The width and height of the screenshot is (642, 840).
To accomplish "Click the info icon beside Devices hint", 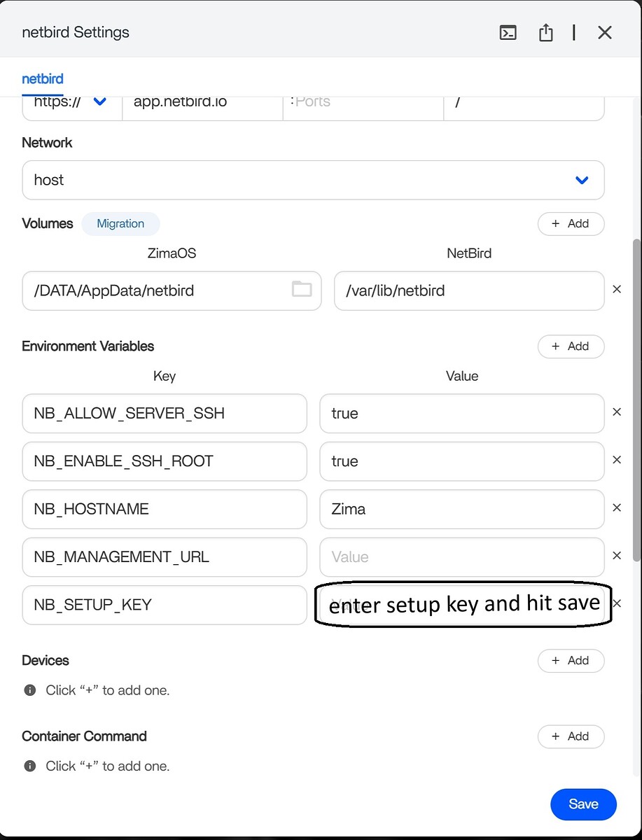I will pos(29,689).
